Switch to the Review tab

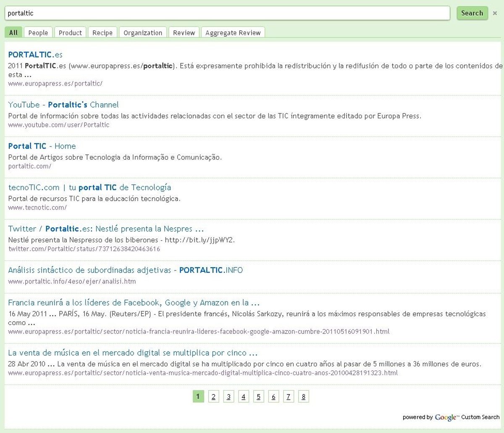point(184,33)
